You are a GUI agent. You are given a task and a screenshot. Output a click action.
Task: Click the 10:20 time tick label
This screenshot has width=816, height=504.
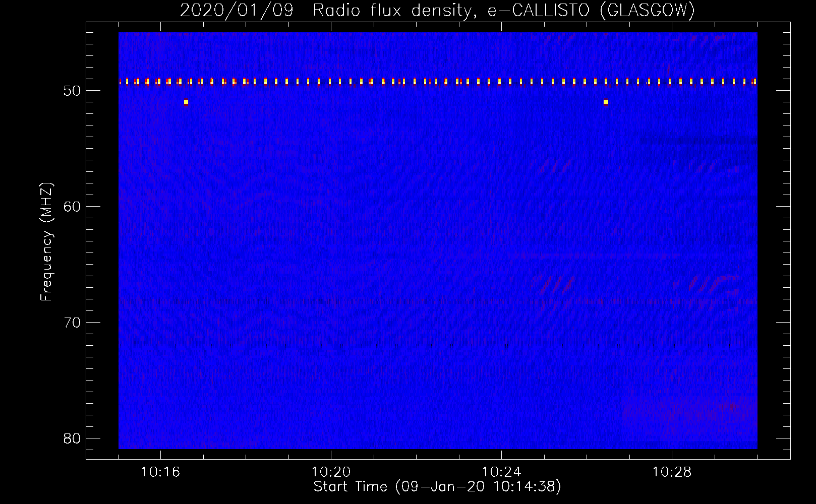click(x=331, y=472)
